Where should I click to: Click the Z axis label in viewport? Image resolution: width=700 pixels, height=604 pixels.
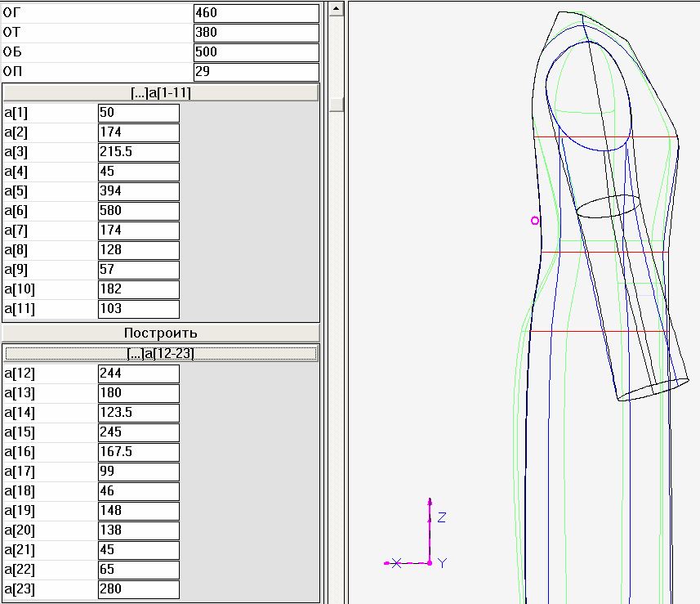(442, 517)
